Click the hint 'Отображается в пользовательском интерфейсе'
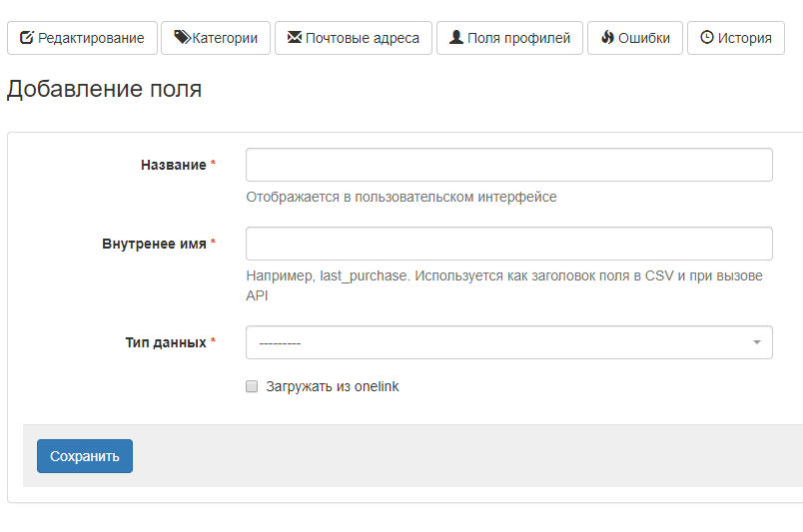The height and width of the screenshot is (532, 803). (401, 198)
